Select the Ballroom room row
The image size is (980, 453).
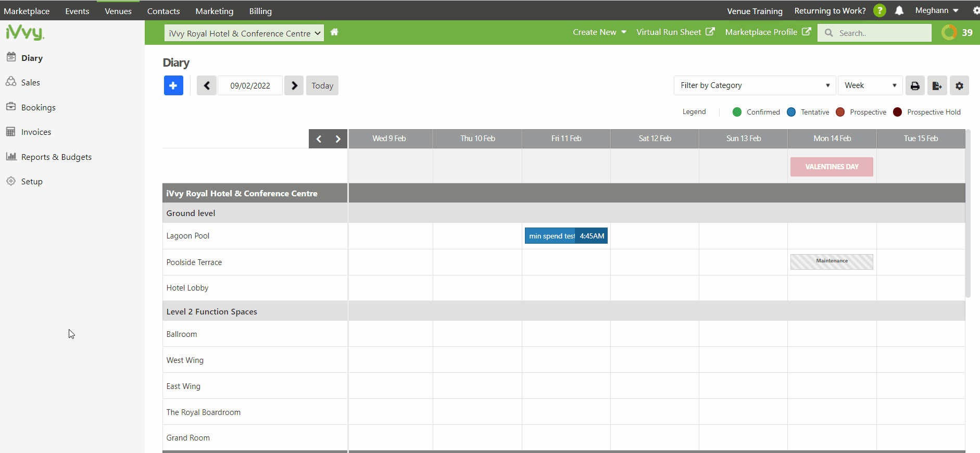(x=255, y=334)
